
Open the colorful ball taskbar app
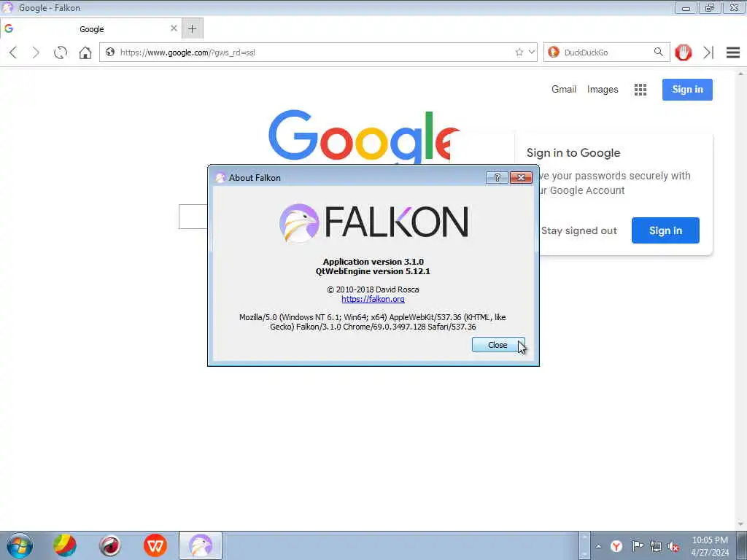[65, 545]
